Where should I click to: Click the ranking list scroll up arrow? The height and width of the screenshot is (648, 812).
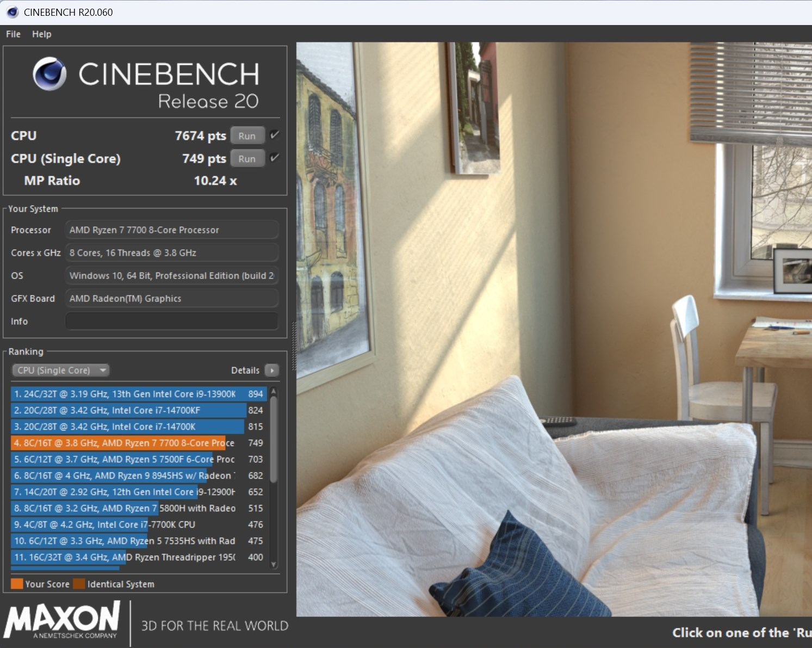(274, 391)
